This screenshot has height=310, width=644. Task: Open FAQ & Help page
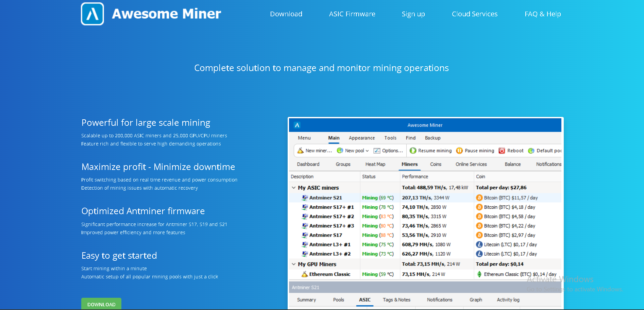[x=543, y=14]
